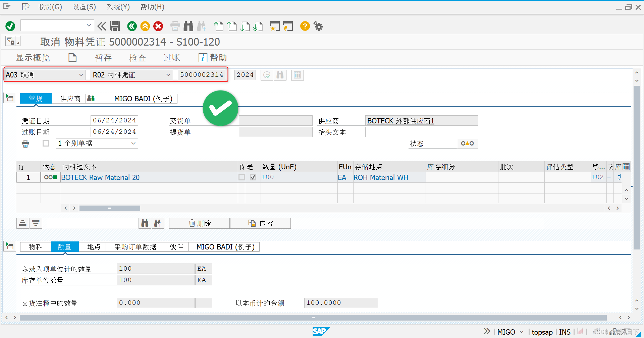Click the partner people icon tab

91,98
